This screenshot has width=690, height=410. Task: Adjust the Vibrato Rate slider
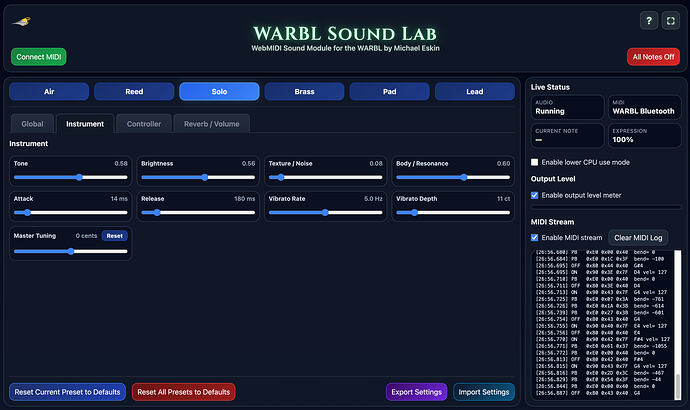[326, 212]
